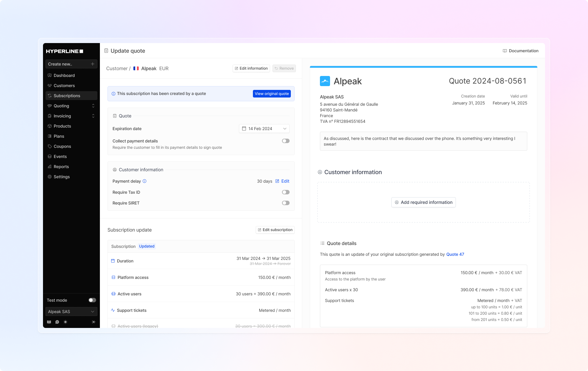
Task: Click the Platform access product icon
Action: [x=113, y=277]
